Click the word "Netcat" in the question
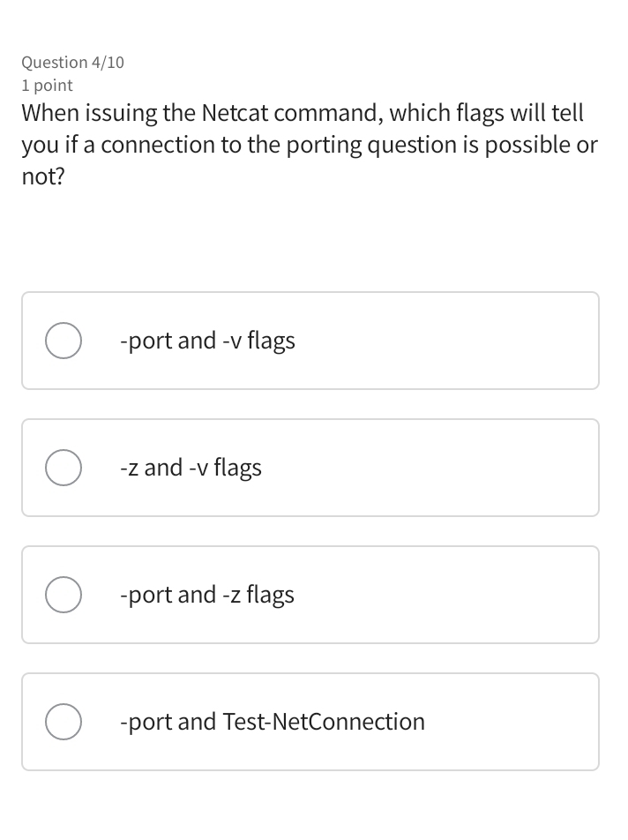The image size is (628, 840). (241, 114)
